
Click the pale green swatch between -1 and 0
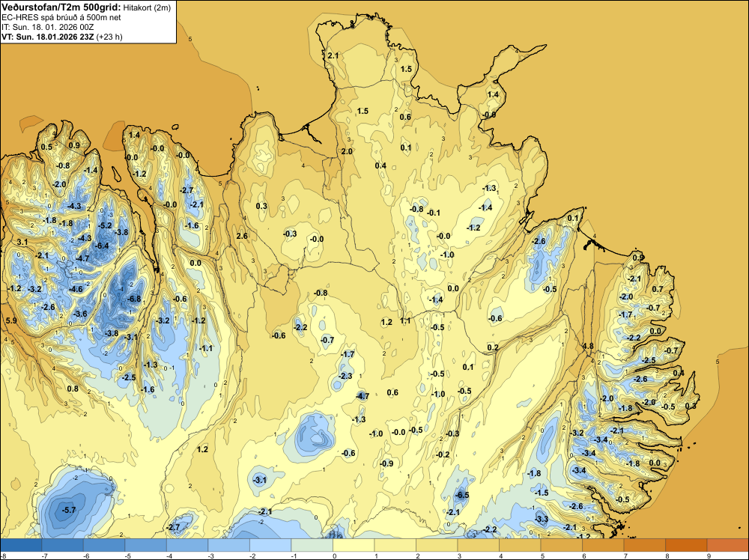(x=312, y=545)
